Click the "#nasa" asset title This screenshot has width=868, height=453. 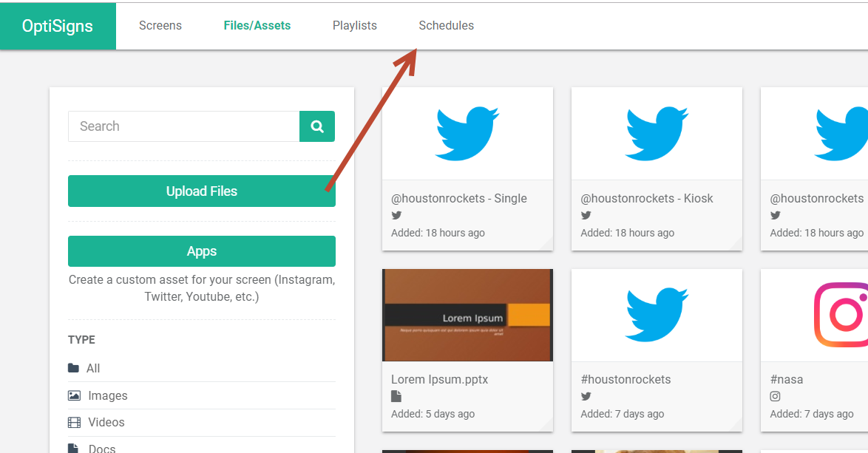(x=786, y=379)
